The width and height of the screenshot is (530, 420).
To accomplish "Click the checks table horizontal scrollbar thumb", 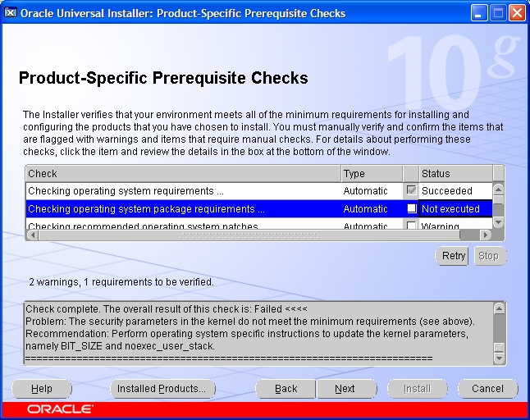I will pyautogui.click(x=249, y=235).
